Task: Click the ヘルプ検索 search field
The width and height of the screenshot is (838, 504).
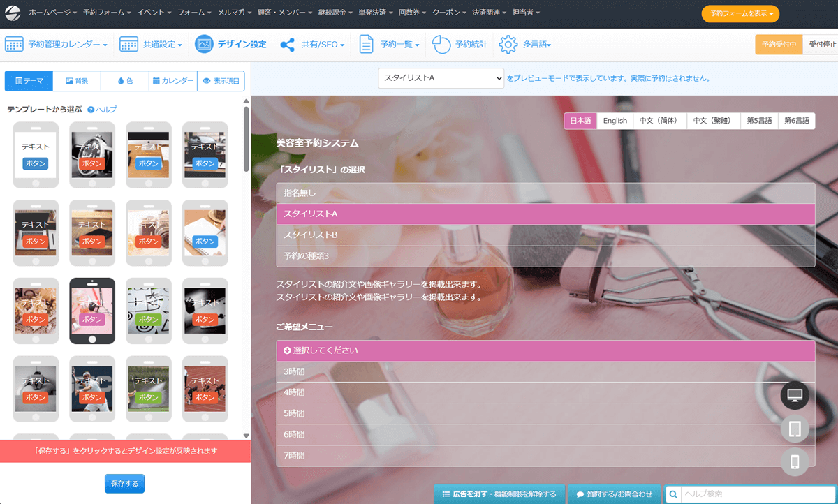Action: [x=756, y=494]
